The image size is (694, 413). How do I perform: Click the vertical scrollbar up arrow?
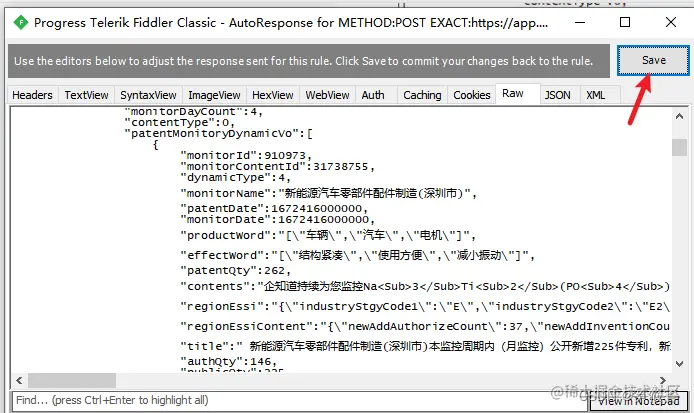(679, 116)
